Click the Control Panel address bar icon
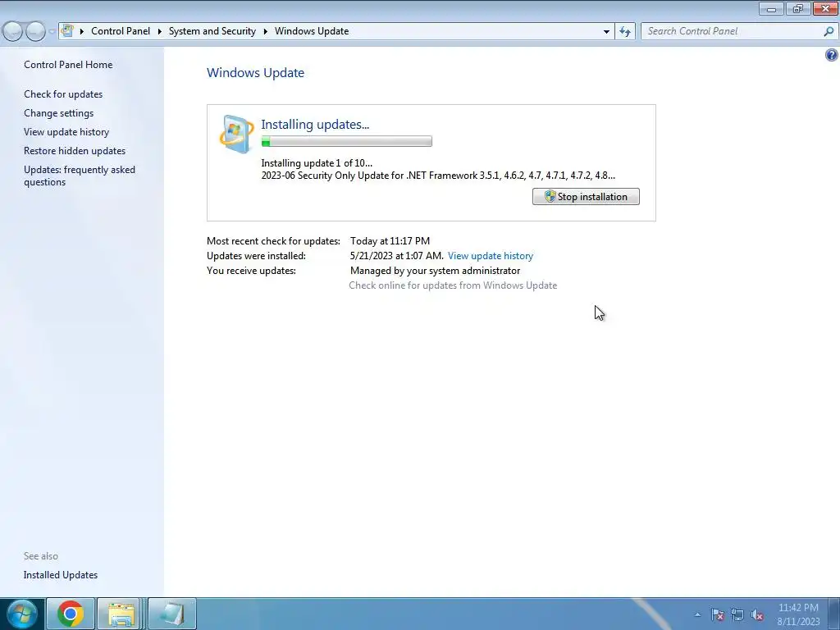The height and width of the screenshot is (630, 840). pos(67,30)
